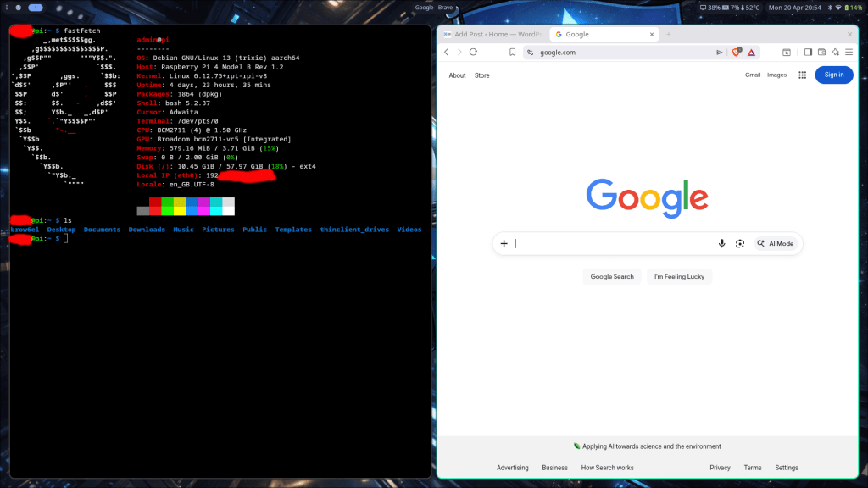Click the plus button in search box

(x=504, y=243)
